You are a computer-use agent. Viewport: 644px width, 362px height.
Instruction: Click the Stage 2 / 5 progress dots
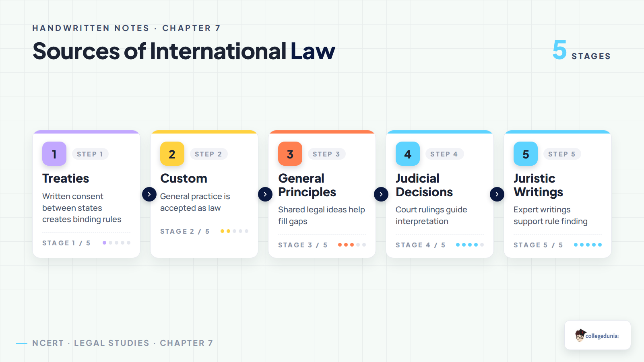tap(235, 231)
